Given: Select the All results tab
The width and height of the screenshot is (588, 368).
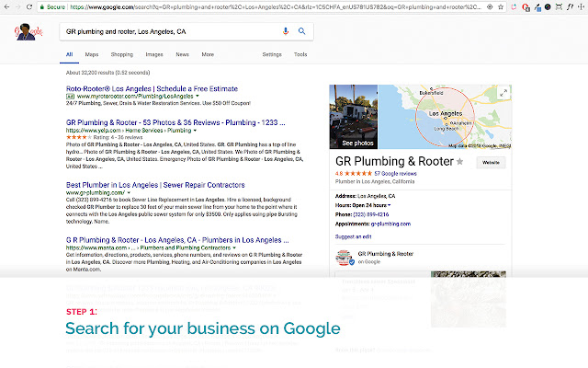Looking at the screenshot, I should 70,54.
